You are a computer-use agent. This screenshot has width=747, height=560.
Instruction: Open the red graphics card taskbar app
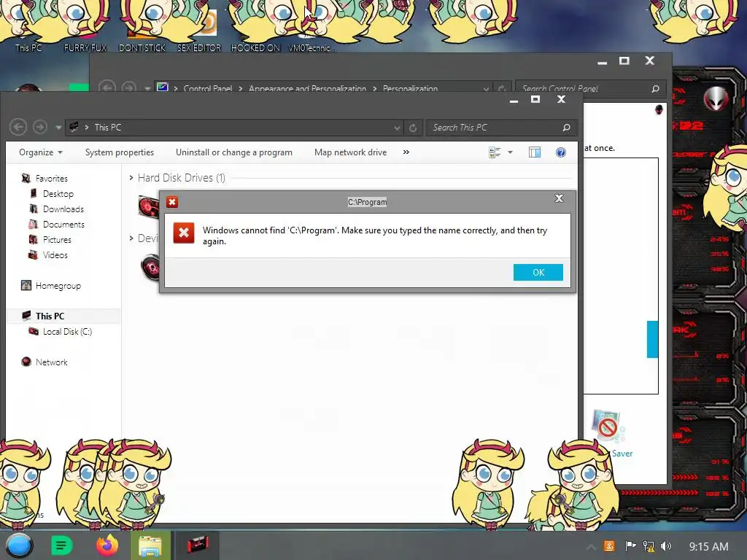pos(197,545)
